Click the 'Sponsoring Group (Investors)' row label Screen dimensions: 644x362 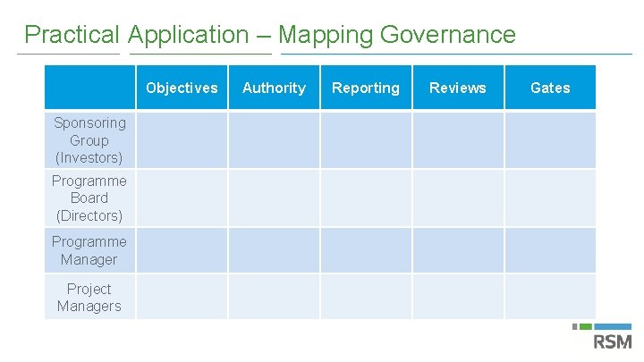tap(89, 140)
